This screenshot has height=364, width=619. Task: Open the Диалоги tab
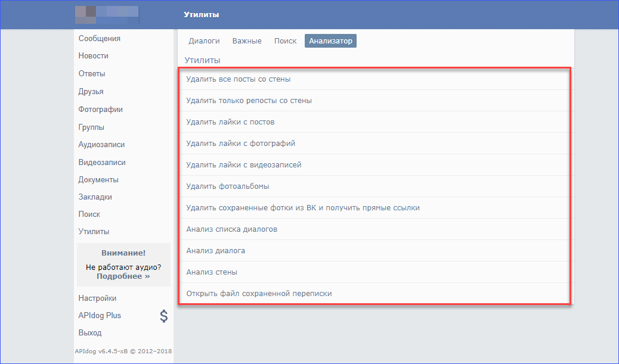[204, 41]
